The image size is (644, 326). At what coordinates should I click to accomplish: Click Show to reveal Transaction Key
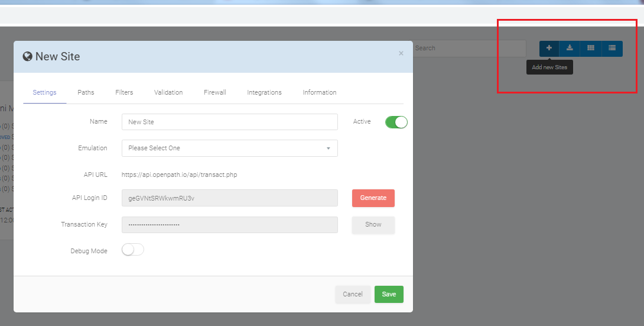point(373,225)
